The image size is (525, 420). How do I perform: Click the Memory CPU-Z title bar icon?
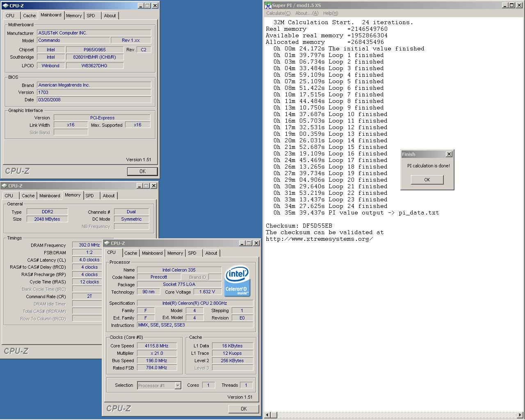(4, 186)
